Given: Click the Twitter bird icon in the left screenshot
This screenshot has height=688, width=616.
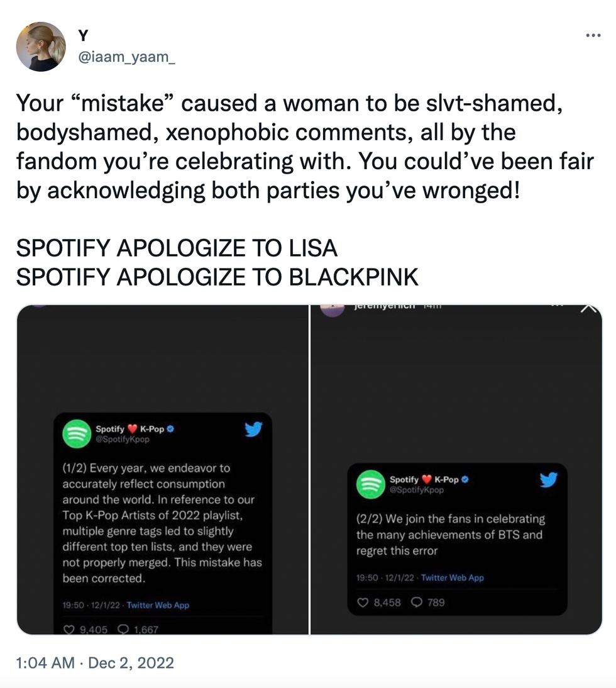Looking at the screenshot, I should click(x=253, y=430).
